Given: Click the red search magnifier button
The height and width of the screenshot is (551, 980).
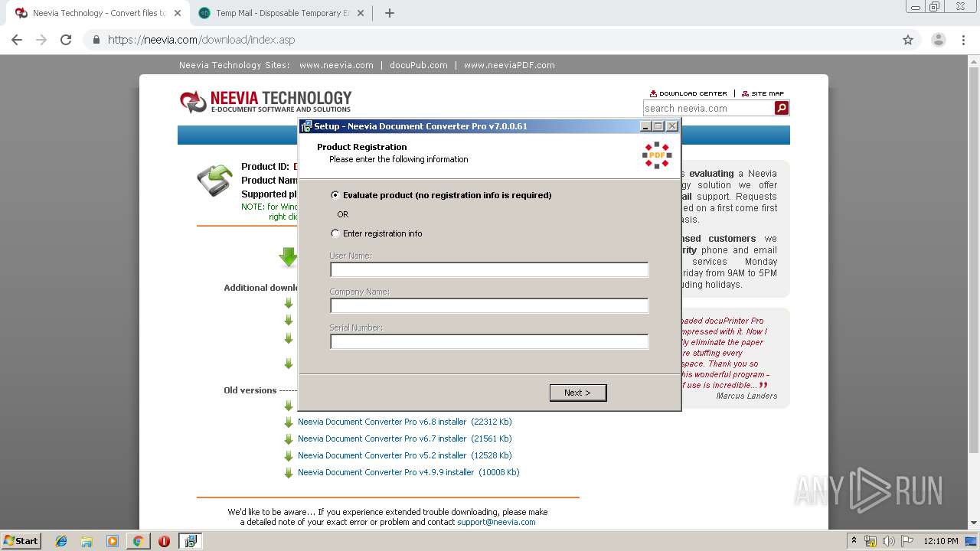Looking at the screenshot, I should 782,109.
